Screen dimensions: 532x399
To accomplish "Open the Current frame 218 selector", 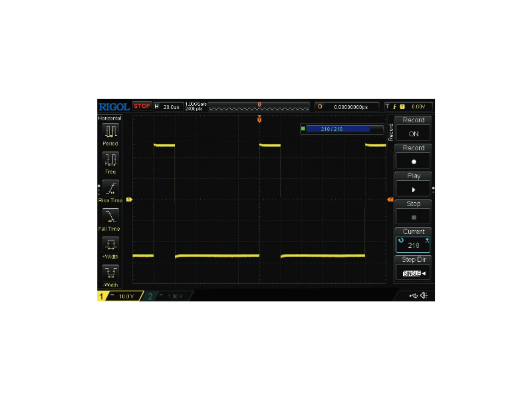I will [413, 245].
